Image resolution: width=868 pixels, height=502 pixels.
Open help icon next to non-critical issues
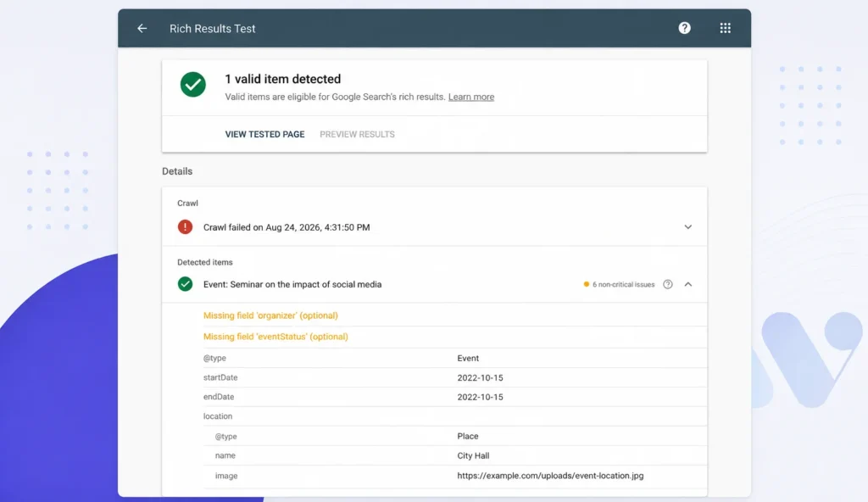tap(668, 284)
